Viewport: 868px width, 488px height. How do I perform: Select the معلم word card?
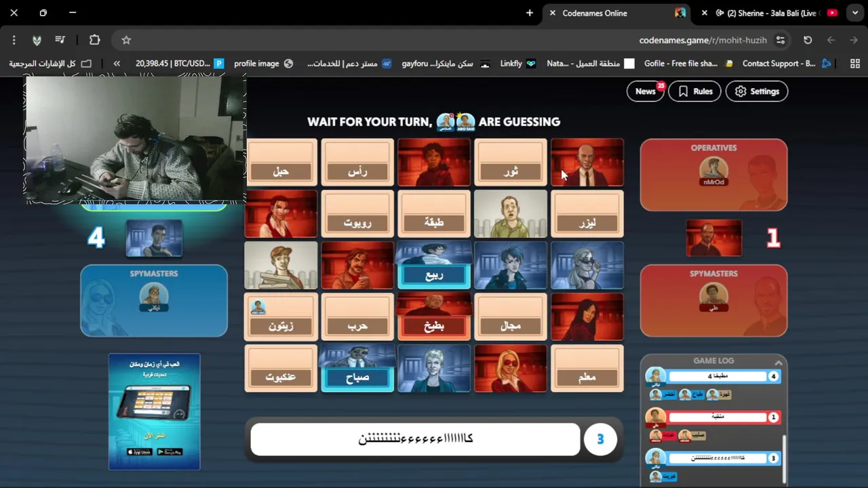(x=587, y=369)
